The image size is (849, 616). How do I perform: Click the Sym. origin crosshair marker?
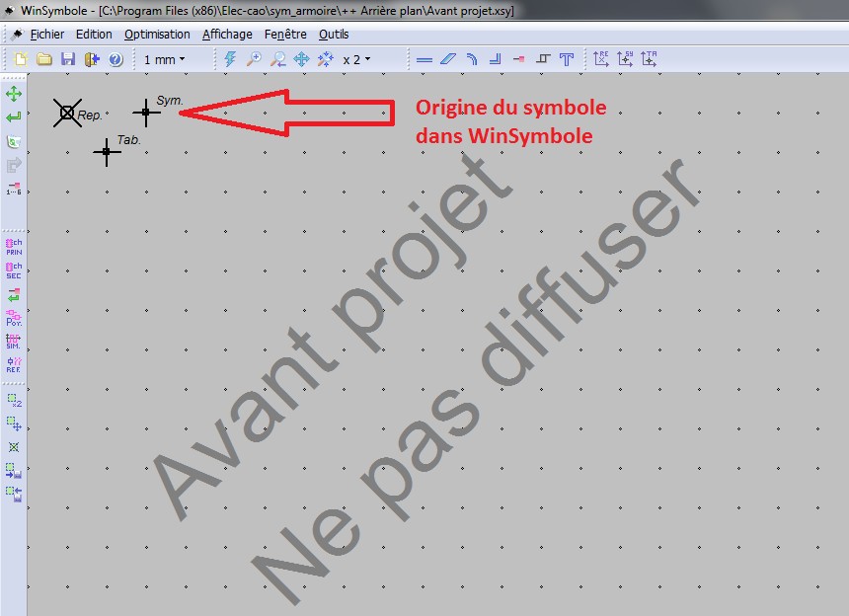(146, 113)
